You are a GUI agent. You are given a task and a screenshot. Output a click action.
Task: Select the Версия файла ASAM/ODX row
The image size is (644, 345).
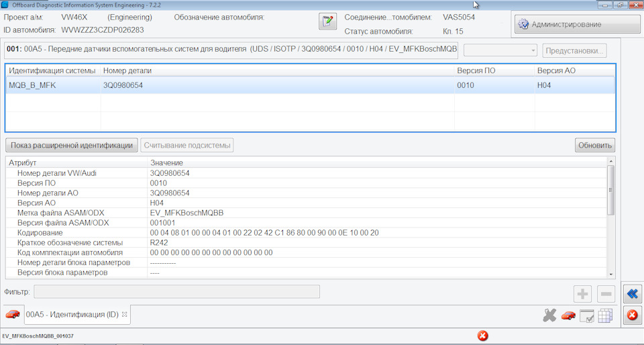pos(307,223)
